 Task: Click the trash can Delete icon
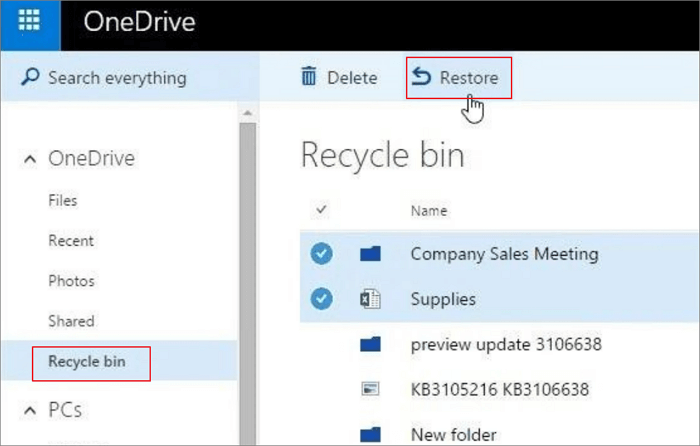coord(309,78)
